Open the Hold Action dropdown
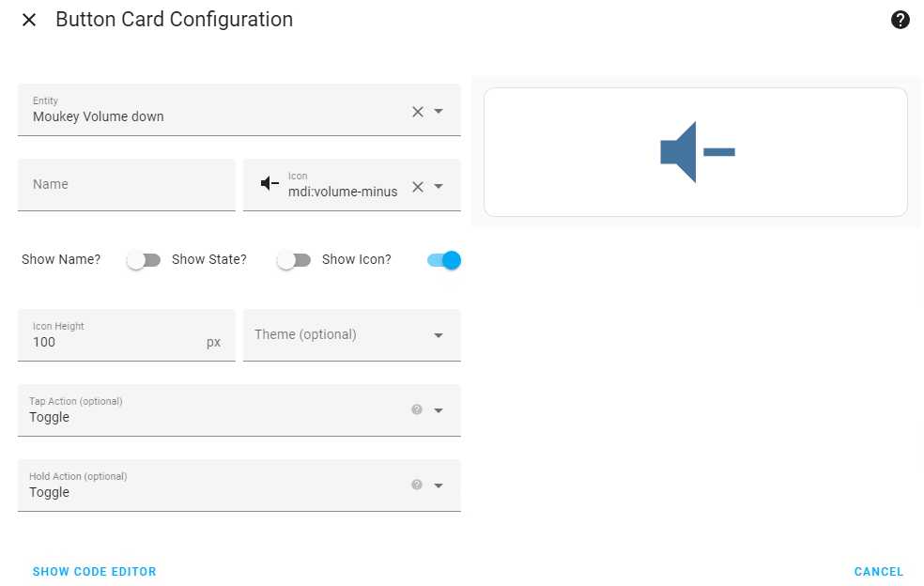 (438, 485)
